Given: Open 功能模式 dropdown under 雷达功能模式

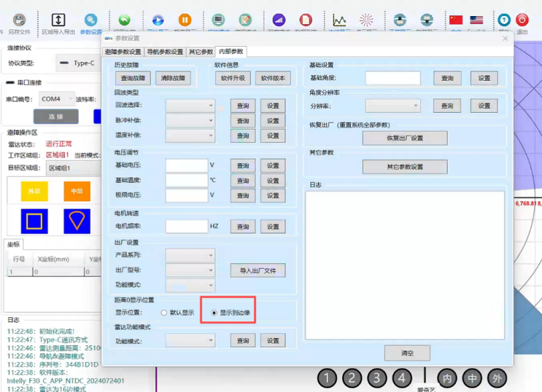Looking at the screenshot, I should tap(190, 341).
